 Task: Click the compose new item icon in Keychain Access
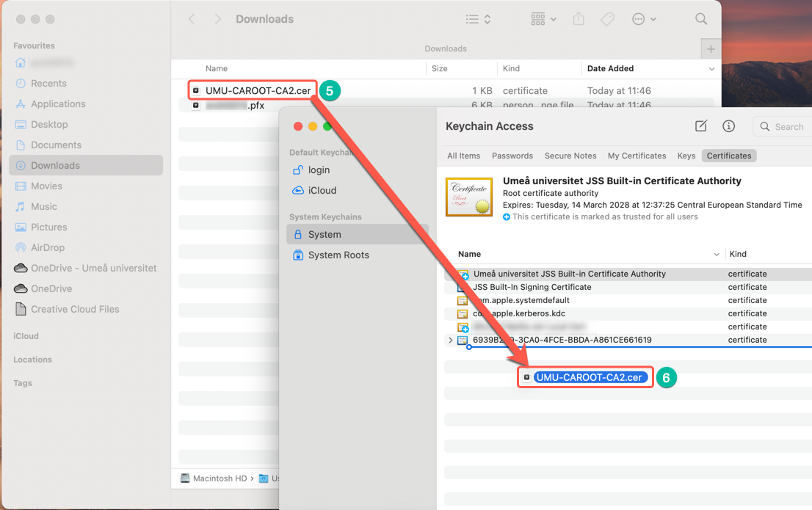point(700,125)
